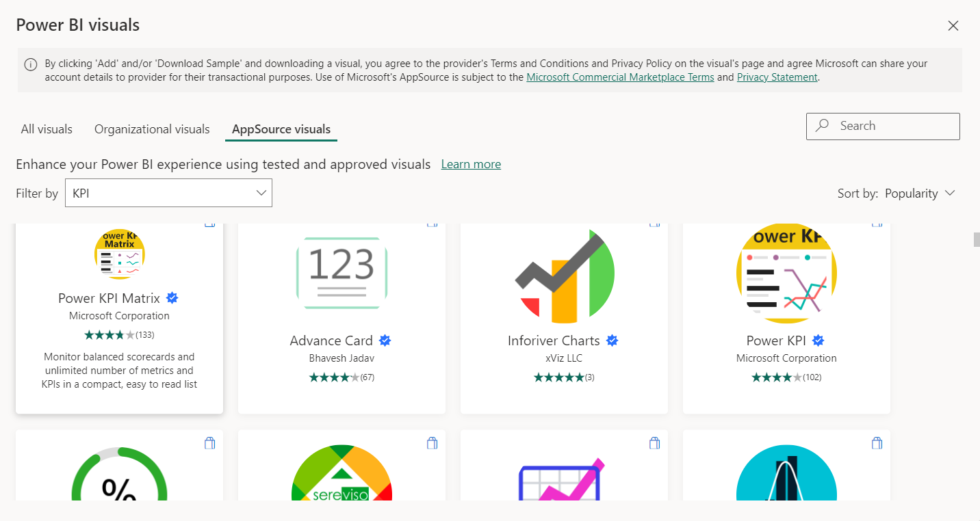Click publisher name Bhavesh Jadav
This screenshot has height=521, width=980.
(341, 358)
